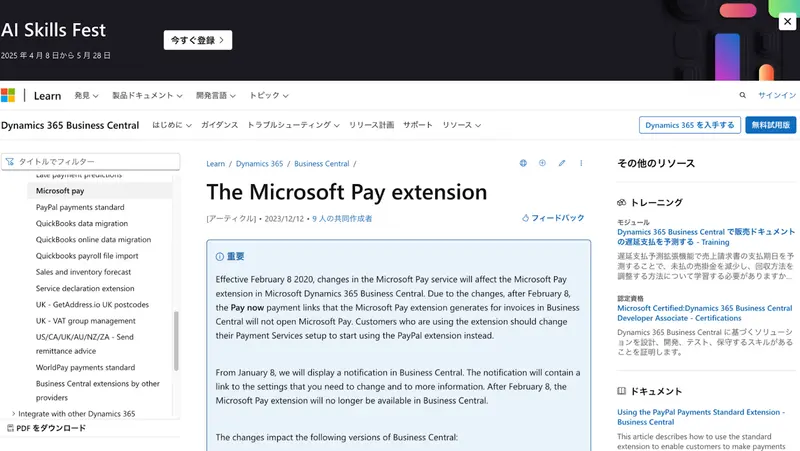This screenshot has width=800, height=451.
Task: Close the AI Skills Fest banner
Action: [787, 21]
